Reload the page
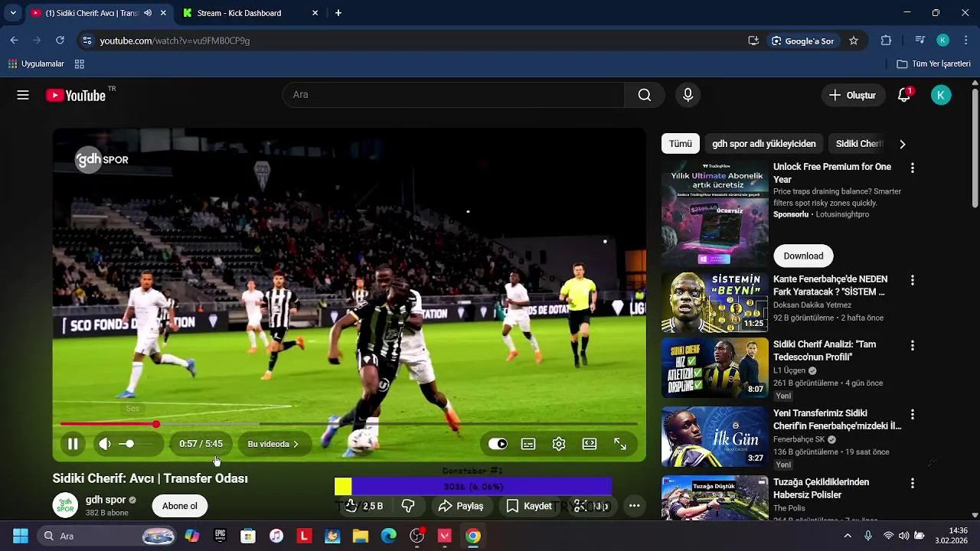 pyautogui.click(x=60, y=41)
